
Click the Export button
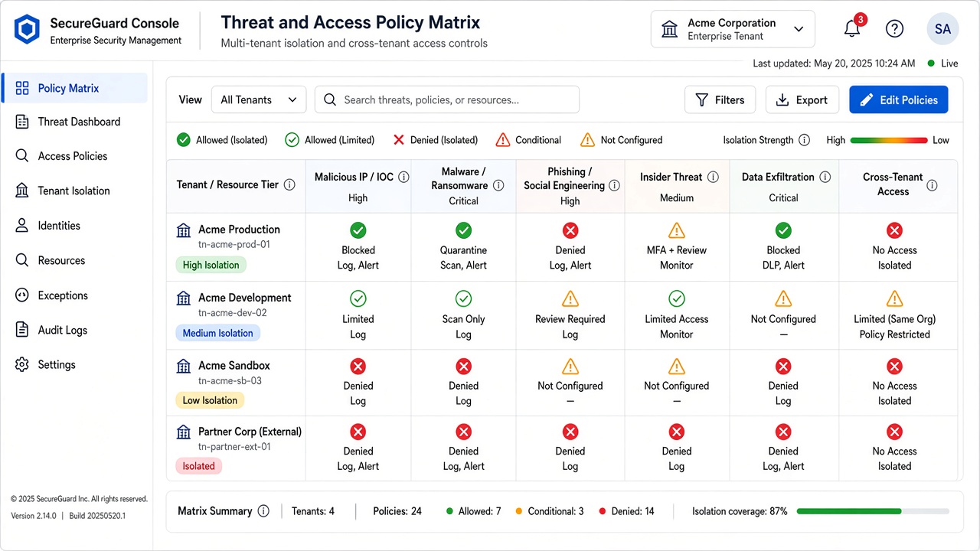click(x=802, y=99)
